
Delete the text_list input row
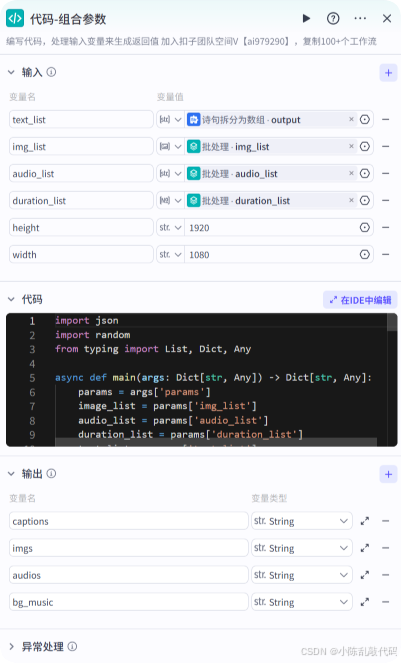click(385, 120)
